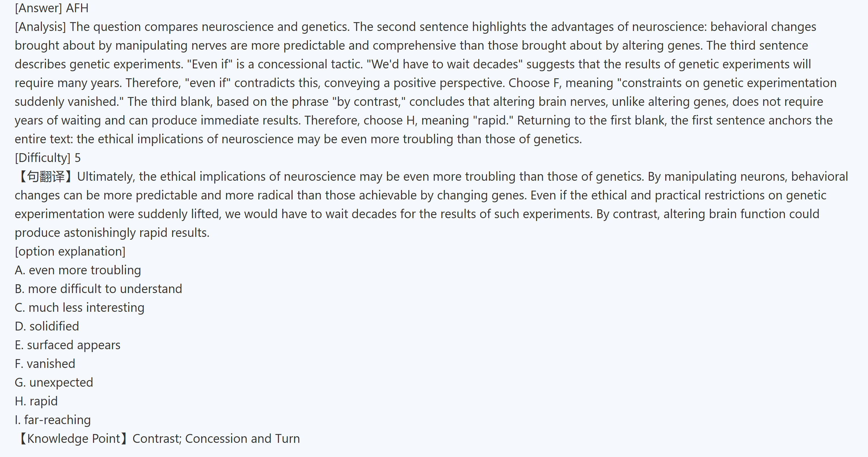Select option F "vanished"
Image resolution: width=868 pixels, height=457 pixels.
[45, 364]
